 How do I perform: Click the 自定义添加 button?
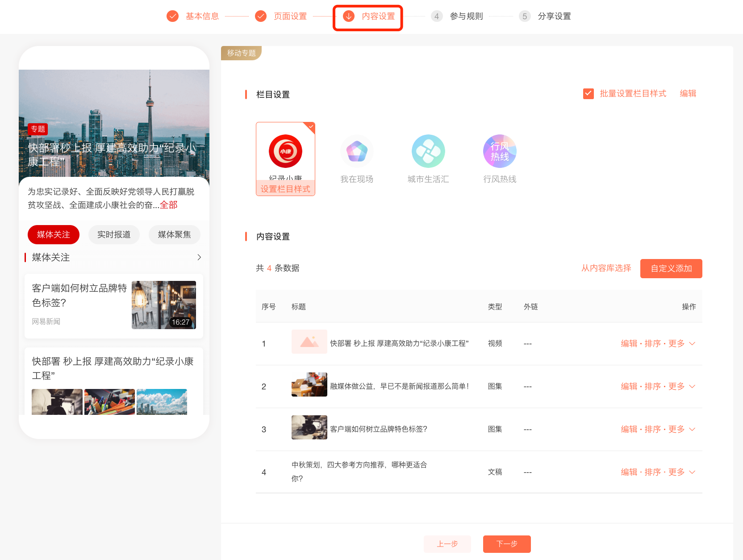tap(671, 268)
